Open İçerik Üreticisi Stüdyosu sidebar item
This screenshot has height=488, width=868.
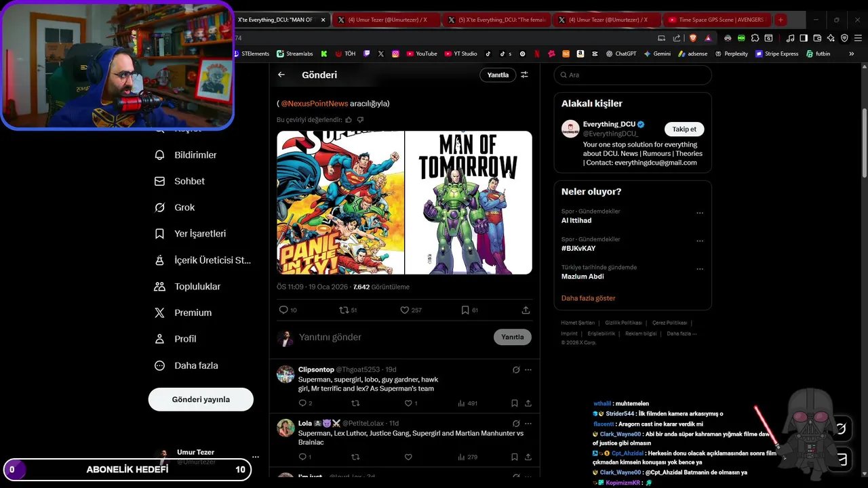coord(202,260)
